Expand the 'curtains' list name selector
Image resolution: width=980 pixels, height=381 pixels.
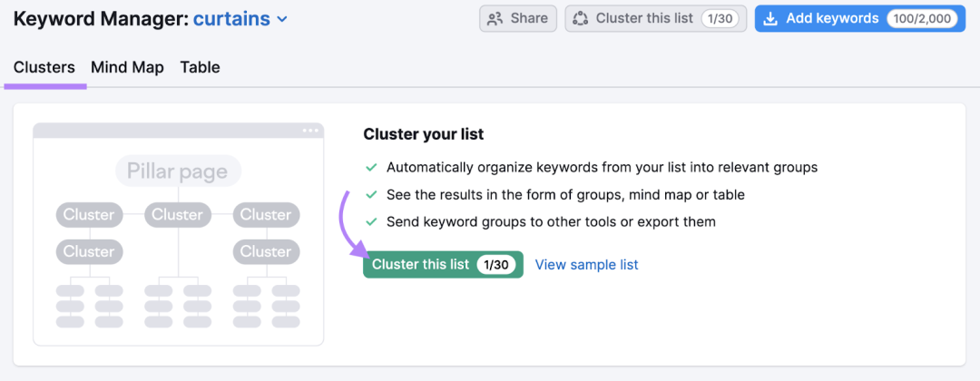240,19
